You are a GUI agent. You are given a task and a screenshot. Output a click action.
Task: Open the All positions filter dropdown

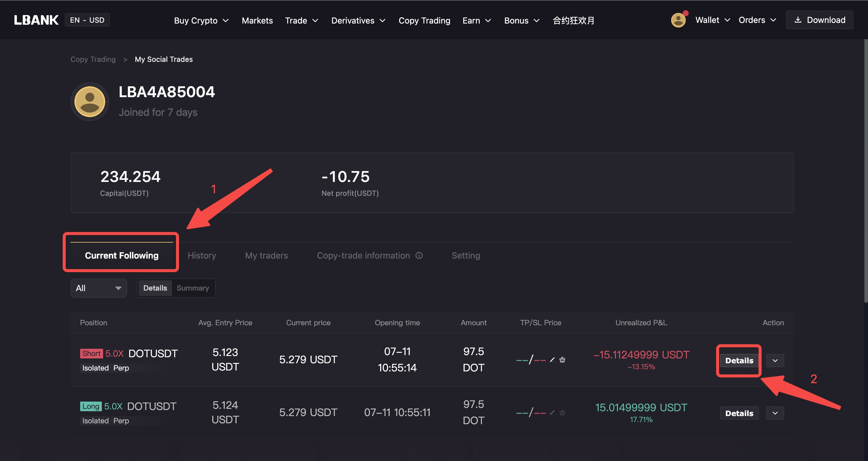tap(98, 288)
